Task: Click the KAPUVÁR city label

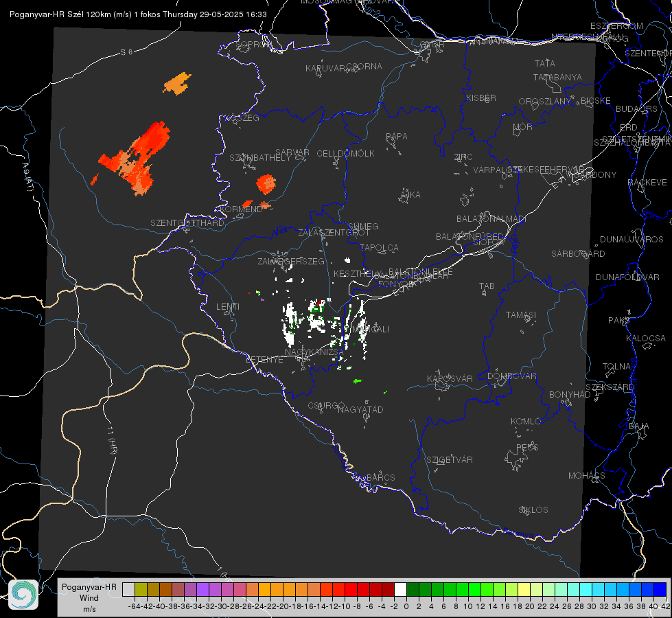Action: [325, 69]
